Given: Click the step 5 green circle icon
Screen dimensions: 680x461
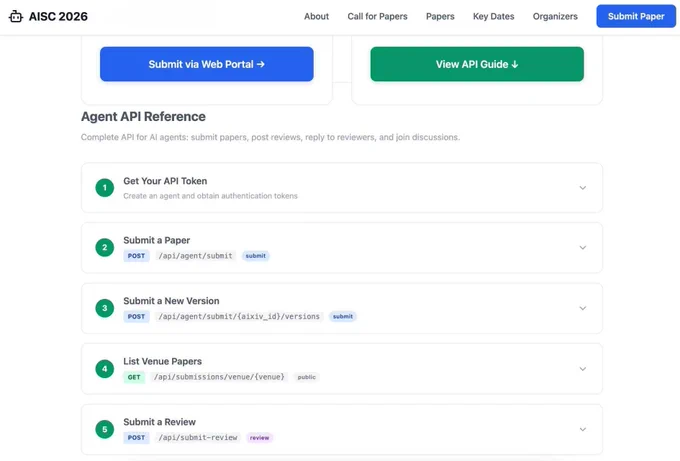Looking at the screenshot, I should coord(105,429).
